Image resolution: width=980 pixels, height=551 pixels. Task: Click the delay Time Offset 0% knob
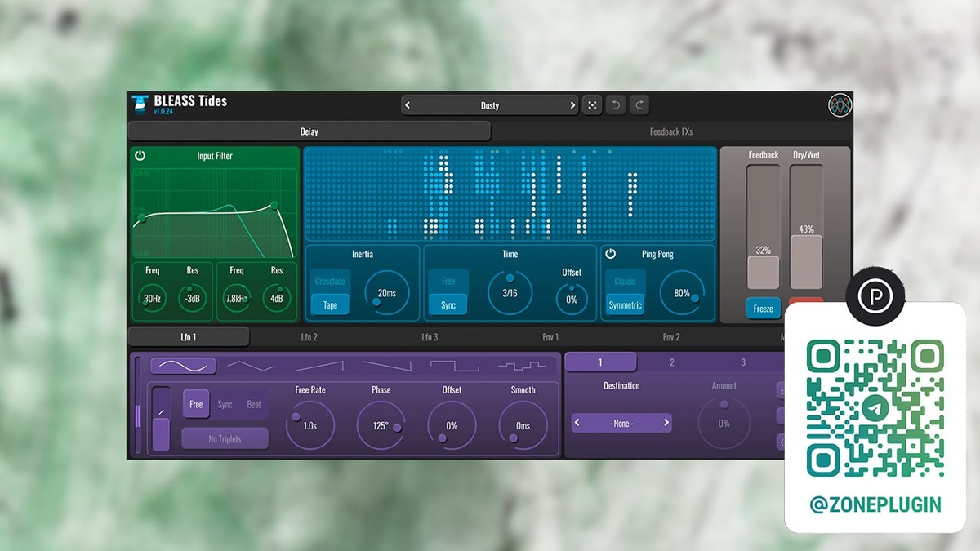click(572, 299)
